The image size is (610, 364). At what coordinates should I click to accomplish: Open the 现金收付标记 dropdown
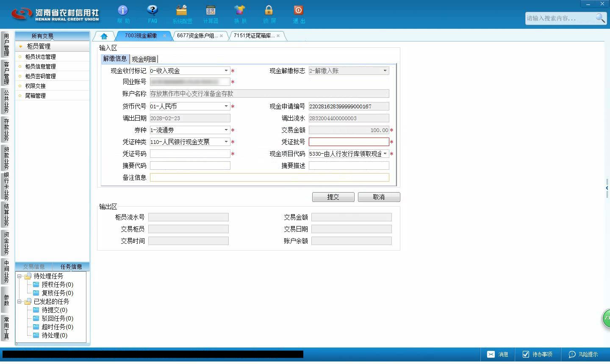pos(226,71)
